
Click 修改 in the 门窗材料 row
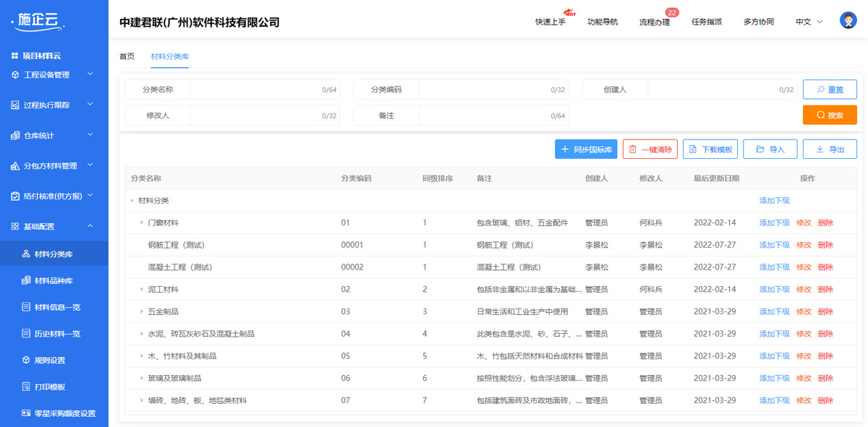(804, 223)
